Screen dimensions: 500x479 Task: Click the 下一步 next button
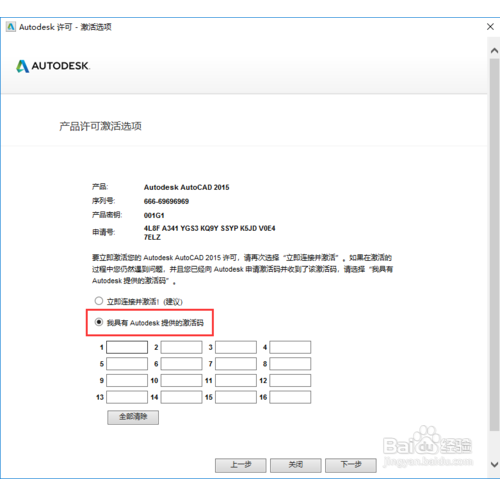coord(351,465)
